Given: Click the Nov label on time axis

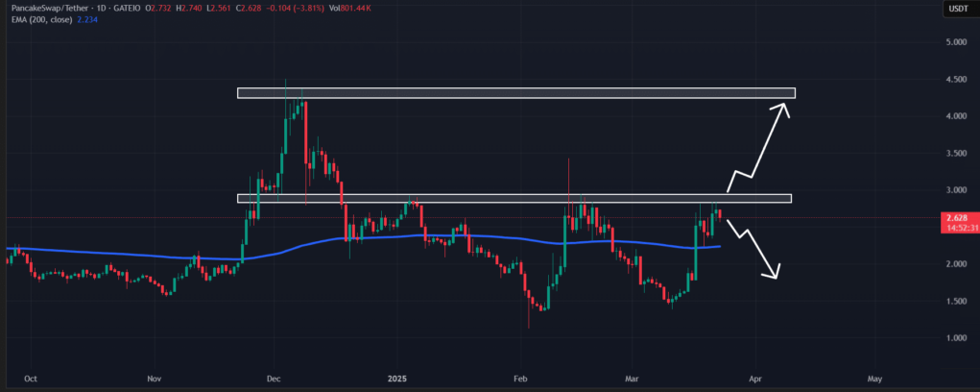Looking at the screenshot, I should 155,379.
